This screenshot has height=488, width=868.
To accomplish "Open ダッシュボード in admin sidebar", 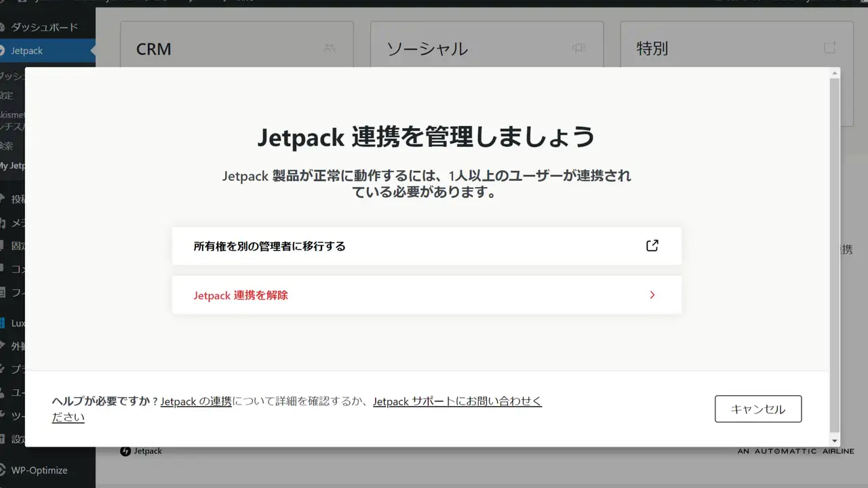I will (x=45, y=27).
